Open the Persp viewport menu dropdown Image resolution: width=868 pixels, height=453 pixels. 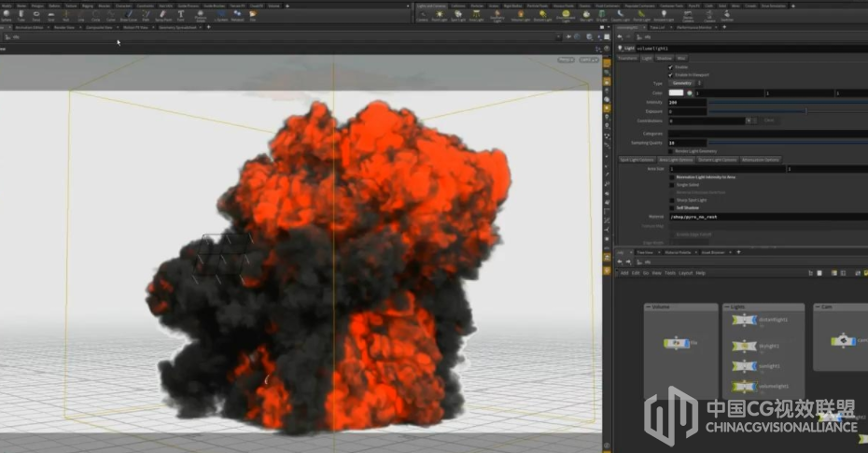point(566,59)
